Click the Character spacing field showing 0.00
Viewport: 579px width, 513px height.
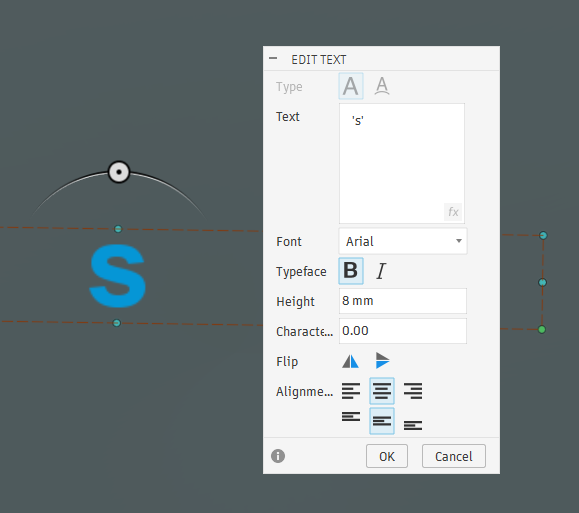tap(403, 331)
